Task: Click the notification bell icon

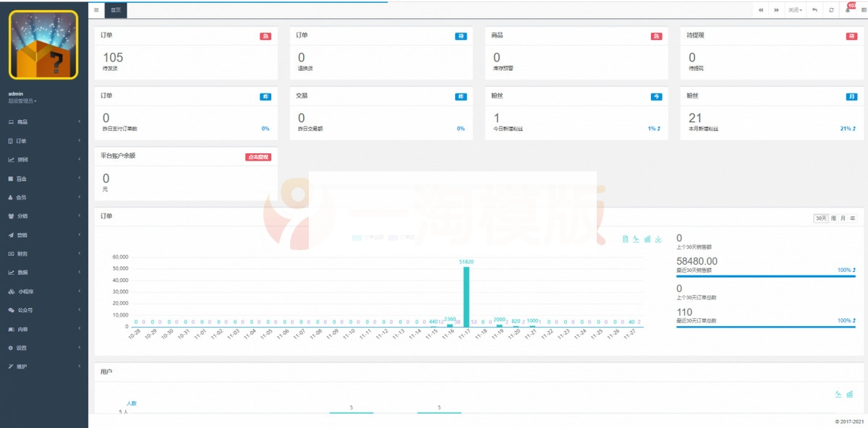Action: (848, 10)
